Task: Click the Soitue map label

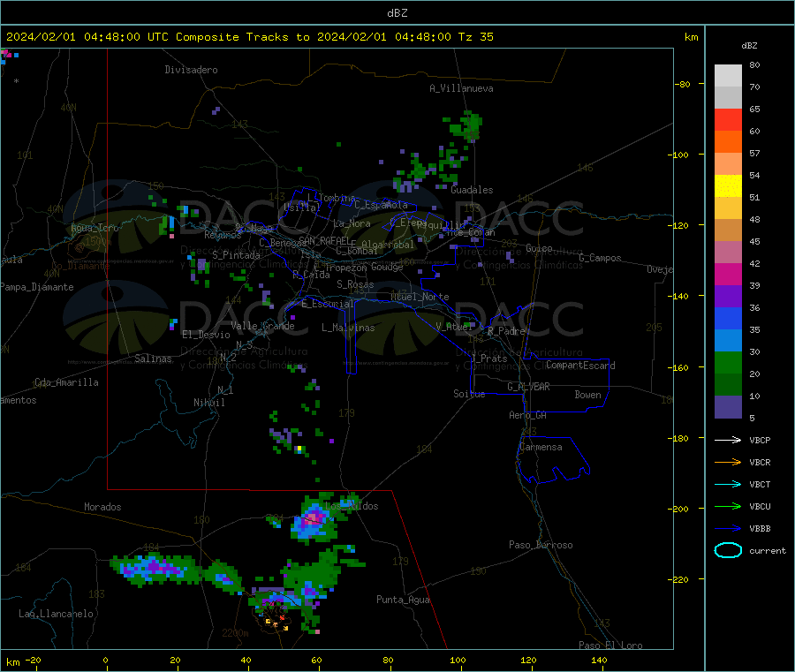Action: coord(469,394)
